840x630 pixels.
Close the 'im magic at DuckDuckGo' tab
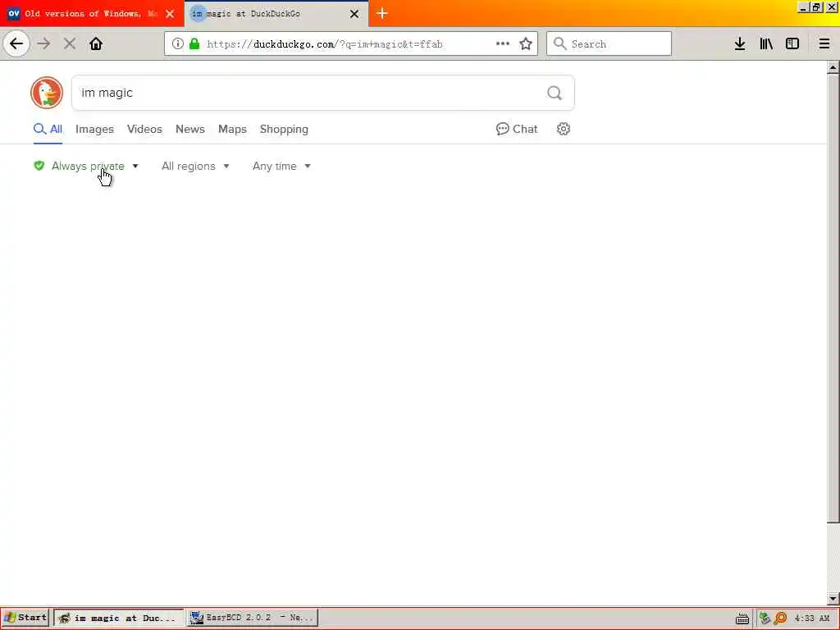[x=354, y=14]
